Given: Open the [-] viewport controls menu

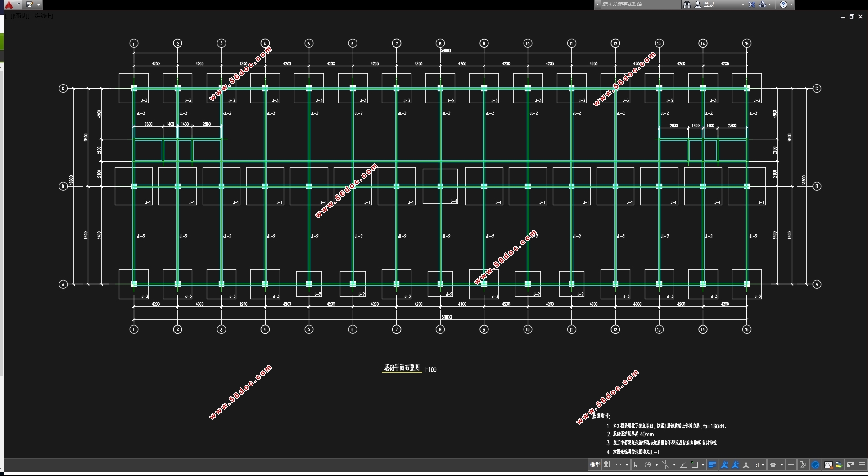Looking at the screenshot, I should click(8, 16).
